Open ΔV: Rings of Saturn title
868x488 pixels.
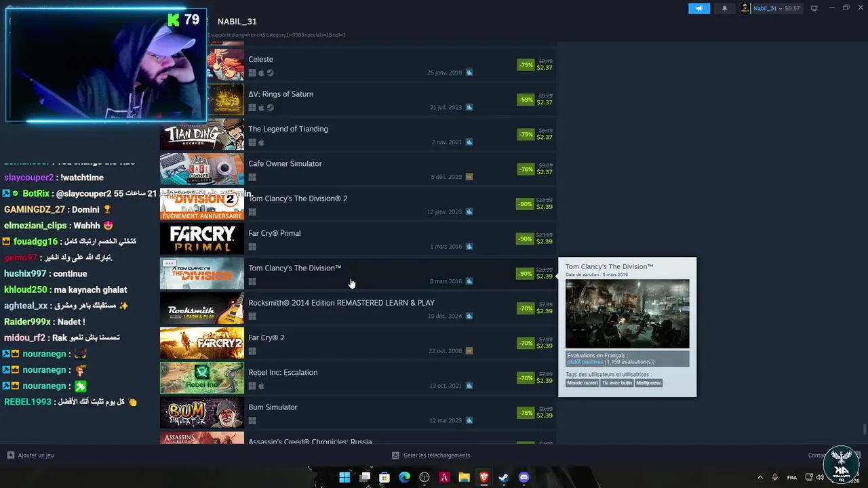click(281, 94)
